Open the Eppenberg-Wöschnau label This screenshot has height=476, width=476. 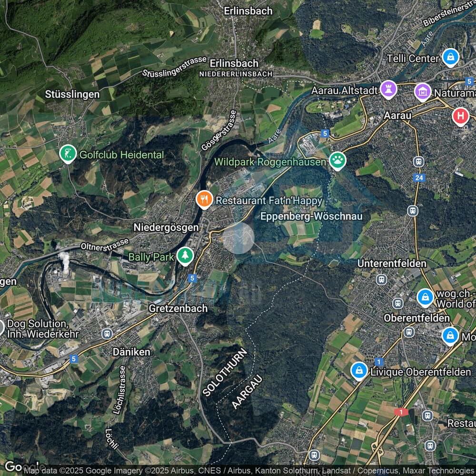(x=312, y=216)
